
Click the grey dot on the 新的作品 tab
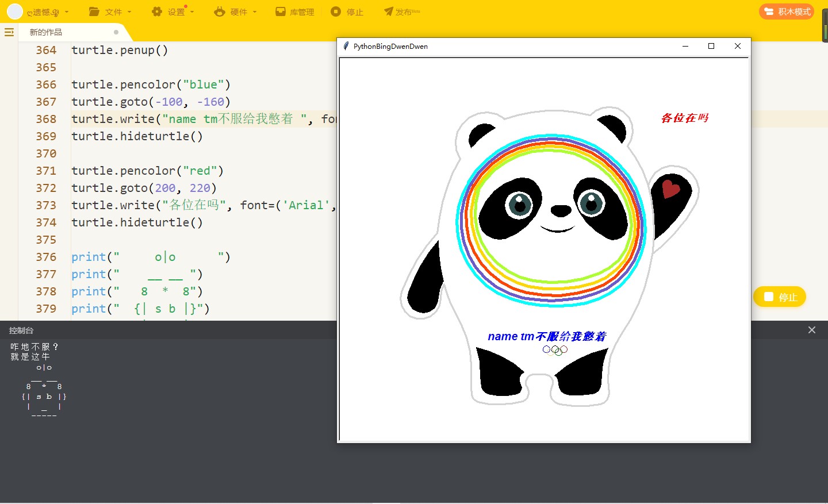[x=116, y=32]
